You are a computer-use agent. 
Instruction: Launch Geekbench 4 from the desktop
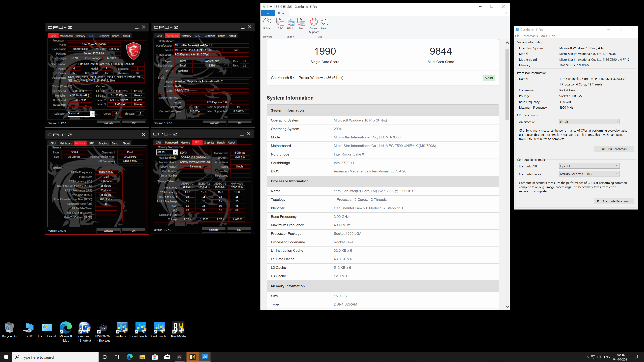coord(141,330)
